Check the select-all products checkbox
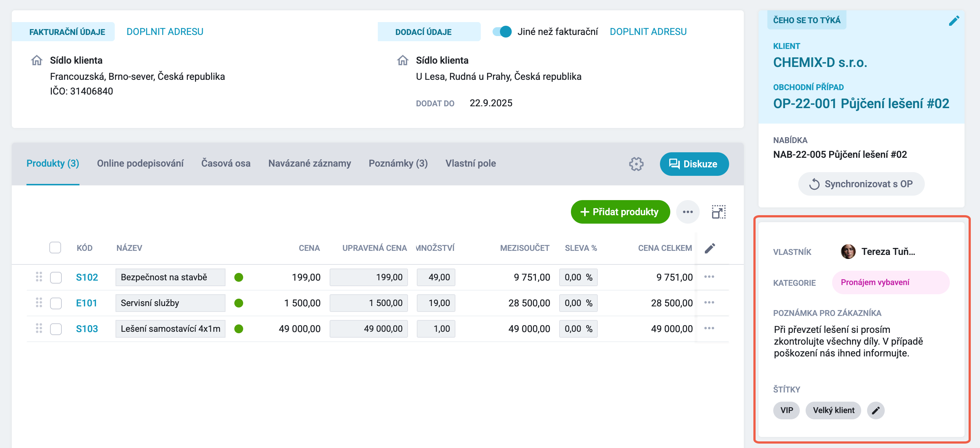 pos(55,248)
